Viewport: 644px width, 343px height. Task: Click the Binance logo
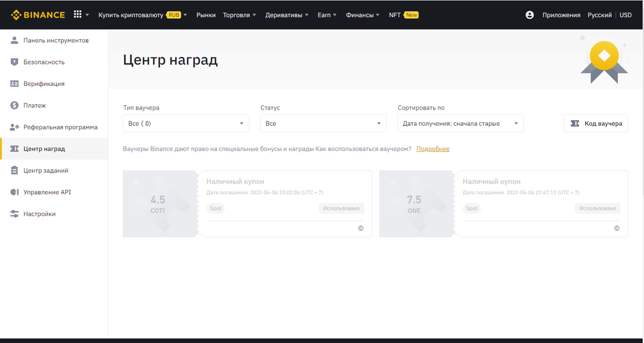pyautogui.click(x=38, y=14)
